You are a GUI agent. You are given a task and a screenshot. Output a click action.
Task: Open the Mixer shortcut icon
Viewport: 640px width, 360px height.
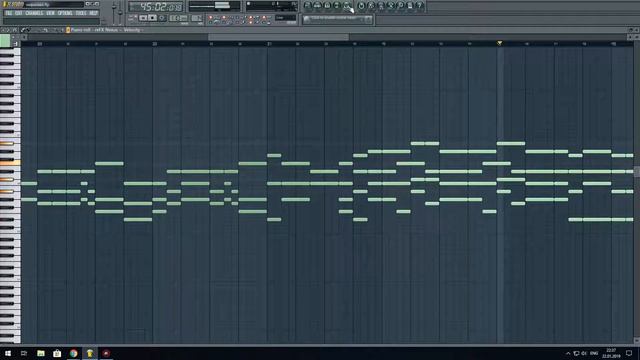[347, 6]
